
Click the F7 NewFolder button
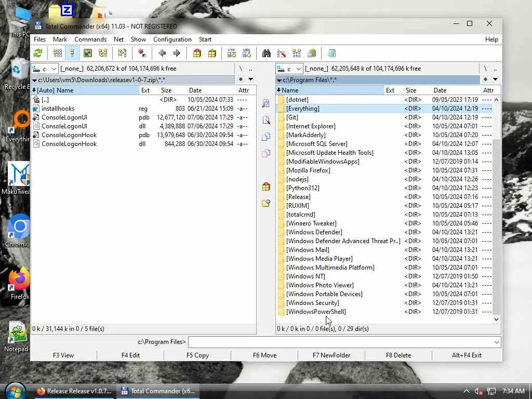(x=331, y=355)
